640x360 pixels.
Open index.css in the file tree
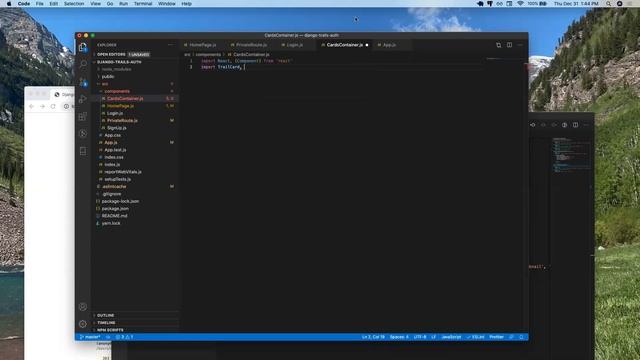pyautogui.click(x=113, y=158)
